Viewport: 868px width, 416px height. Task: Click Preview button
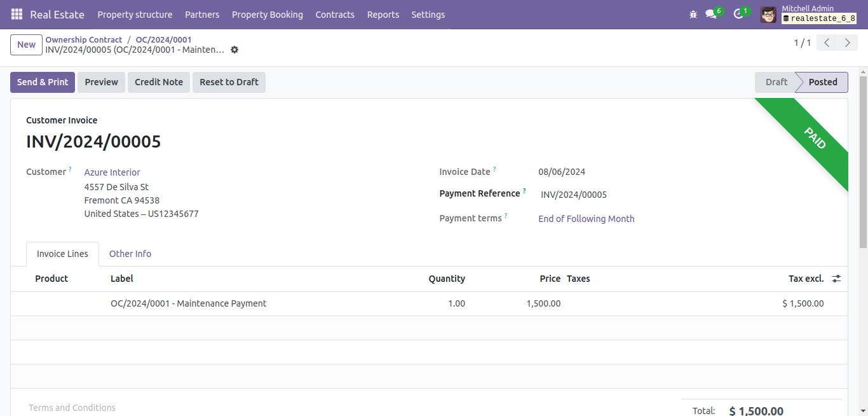[x=102, y=82]
